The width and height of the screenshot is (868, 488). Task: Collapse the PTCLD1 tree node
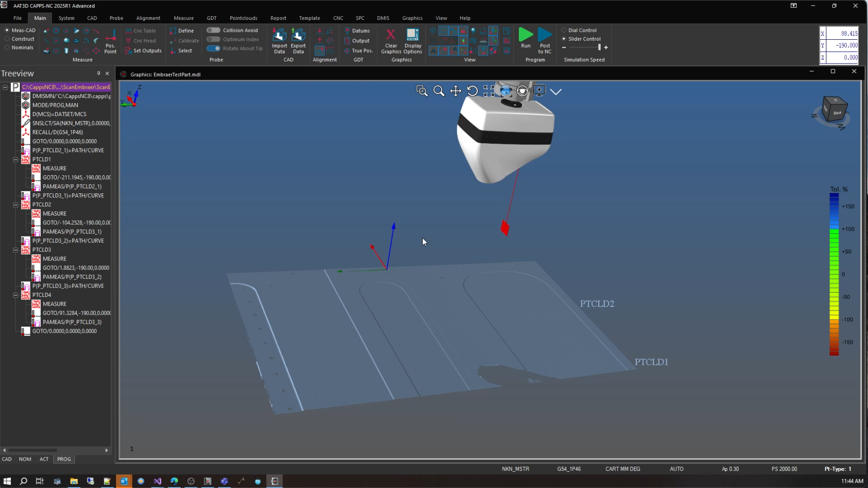point(15,160)
